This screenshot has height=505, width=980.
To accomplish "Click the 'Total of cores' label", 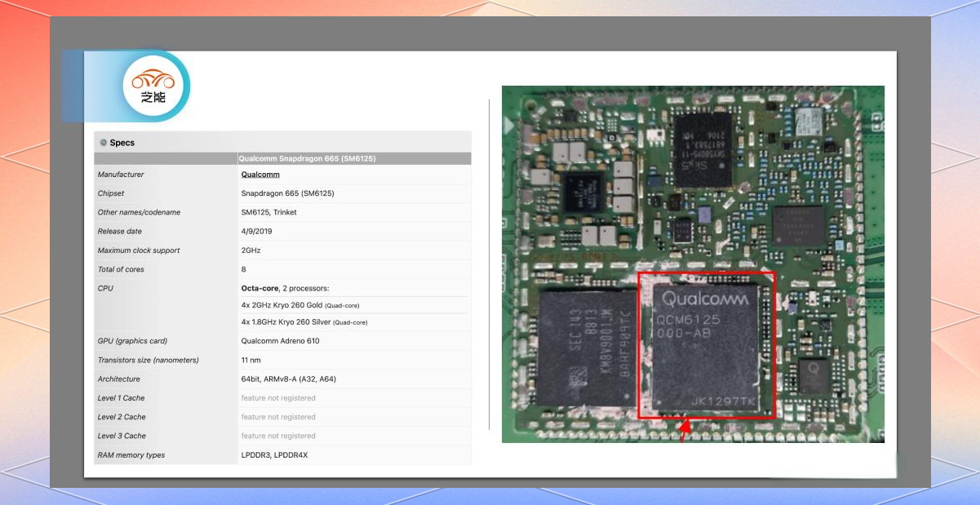I will (x=121, y=269).
